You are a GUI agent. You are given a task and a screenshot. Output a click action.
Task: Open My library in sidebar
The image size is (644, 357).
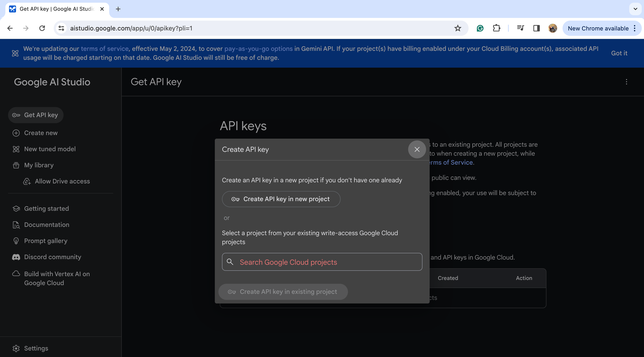[39, 165]
